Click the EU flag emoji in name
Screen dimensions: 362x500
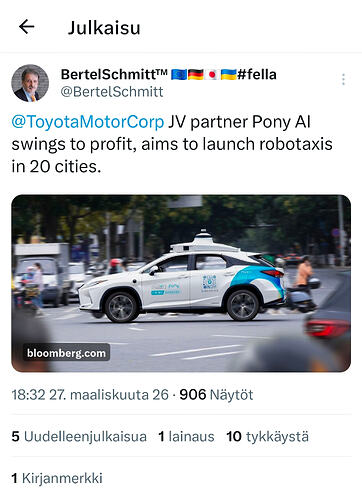(x=179, y=75)
